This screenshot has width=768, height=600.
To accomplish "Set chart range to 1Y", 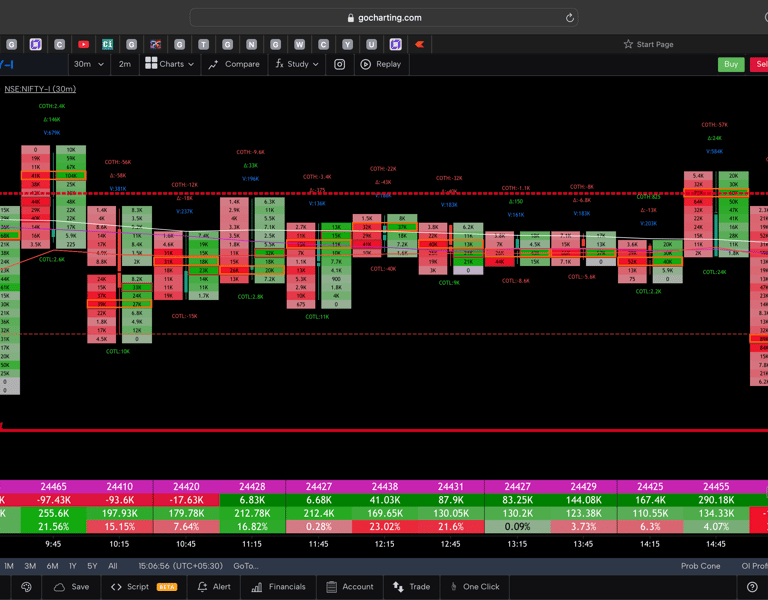I will [72, 566].
